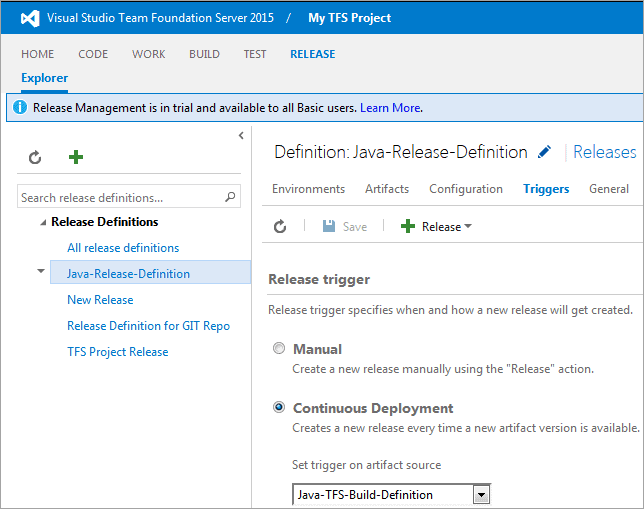Collapse the Release Definitions tree node
This screenshot has width=644, height=509.
(x=44, y=223)
